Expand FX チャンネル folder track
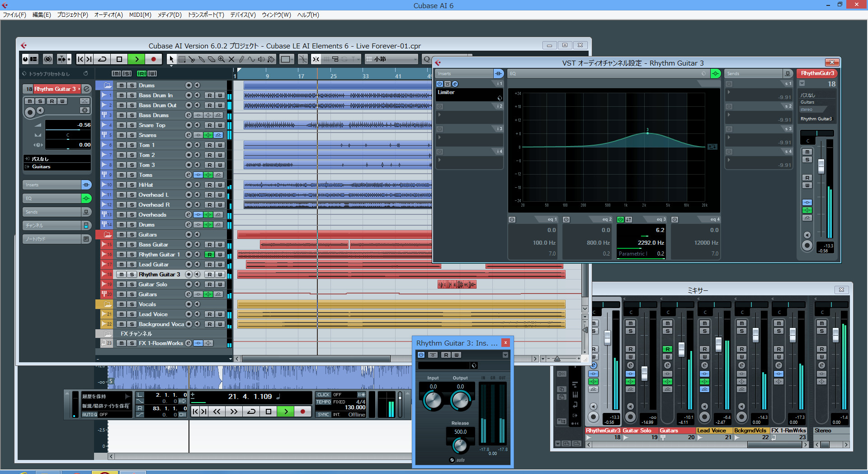This screenshot has height=474, width=868. point(107,334)
